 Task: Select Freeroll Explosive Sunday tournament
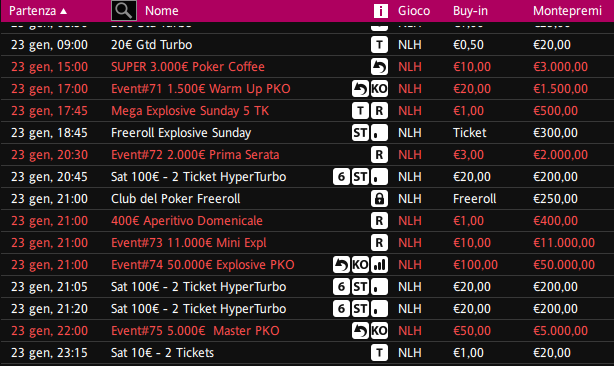point(181,133)
